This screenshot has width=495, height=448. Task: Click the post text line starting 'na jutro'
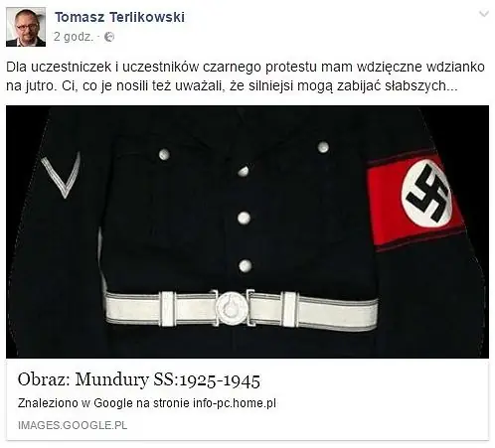(x=232, y=86)
